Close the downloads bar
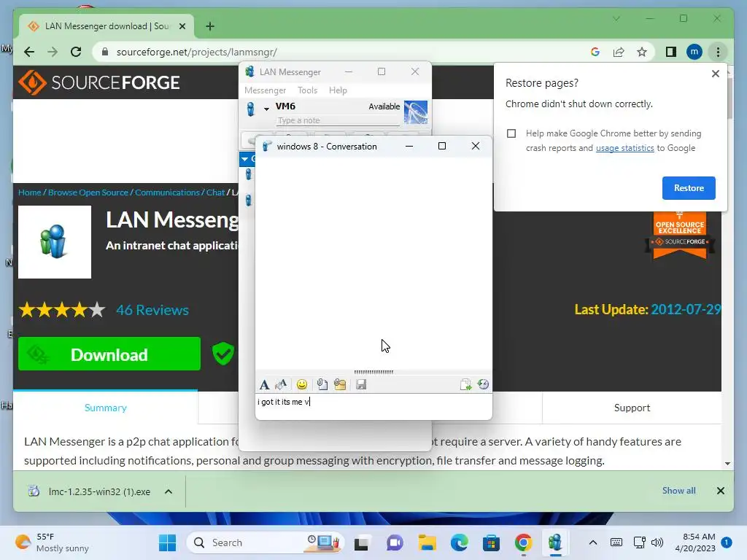Screen dimensions: 747x560 720,491
